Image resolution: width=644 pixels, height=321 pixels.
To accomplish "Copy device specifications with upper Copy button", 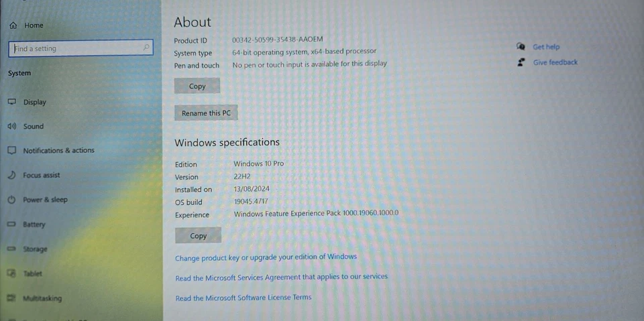I will (x=197, y=86).
